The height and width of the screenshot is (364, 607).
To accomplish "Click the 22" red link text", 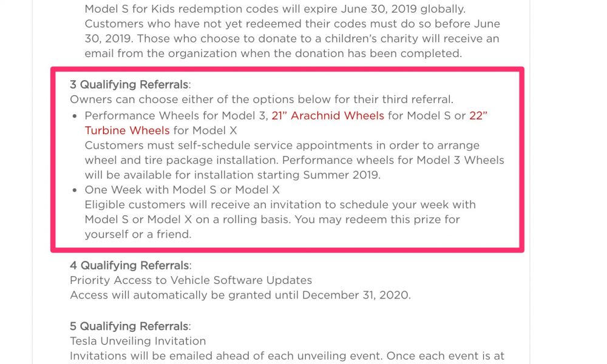I will (x=478, y=116).
